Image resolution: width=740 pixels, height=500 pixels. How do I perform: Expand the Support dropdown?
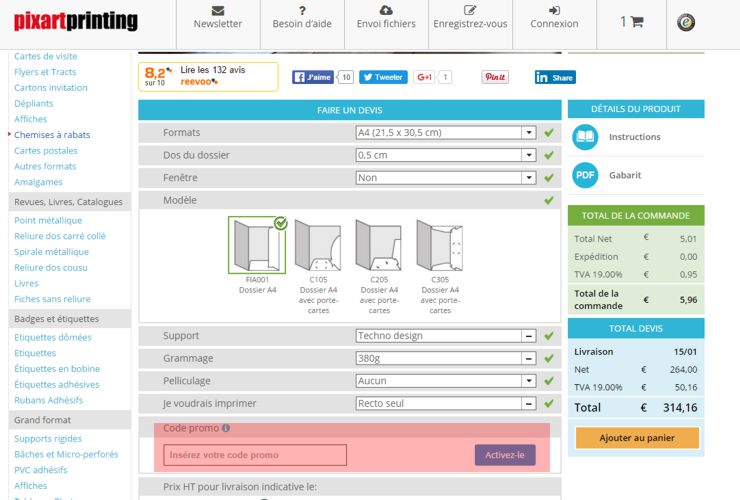pyautogui.click(x=446, y=336)
